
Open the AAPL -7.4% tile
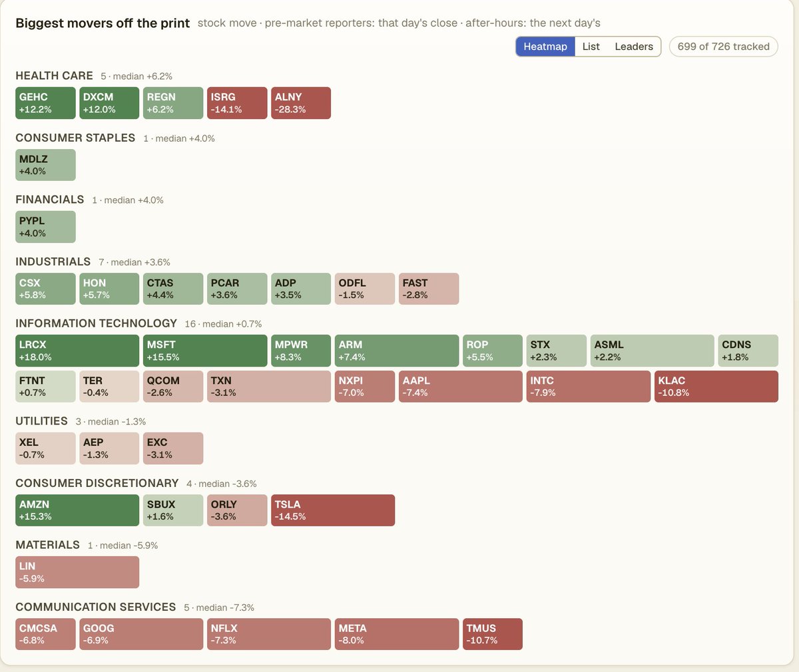461,387
